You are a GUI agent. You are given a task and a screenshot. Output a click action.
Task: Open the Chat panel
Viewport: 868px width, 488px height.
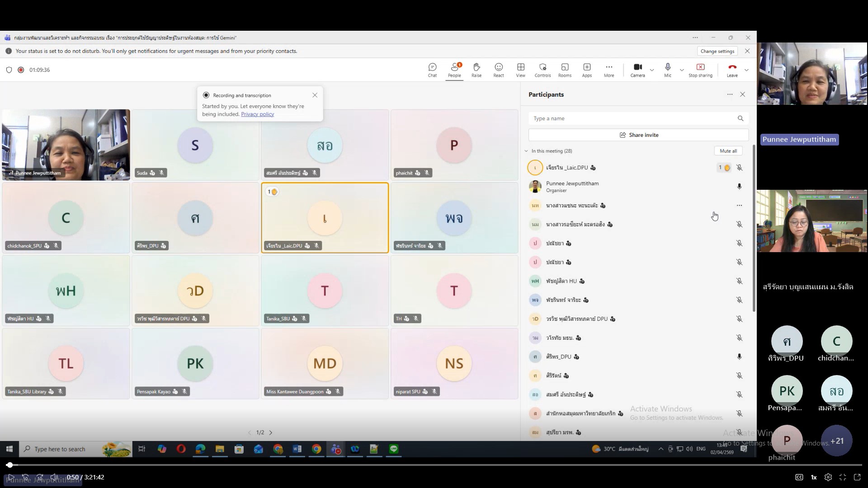[432, 70]
